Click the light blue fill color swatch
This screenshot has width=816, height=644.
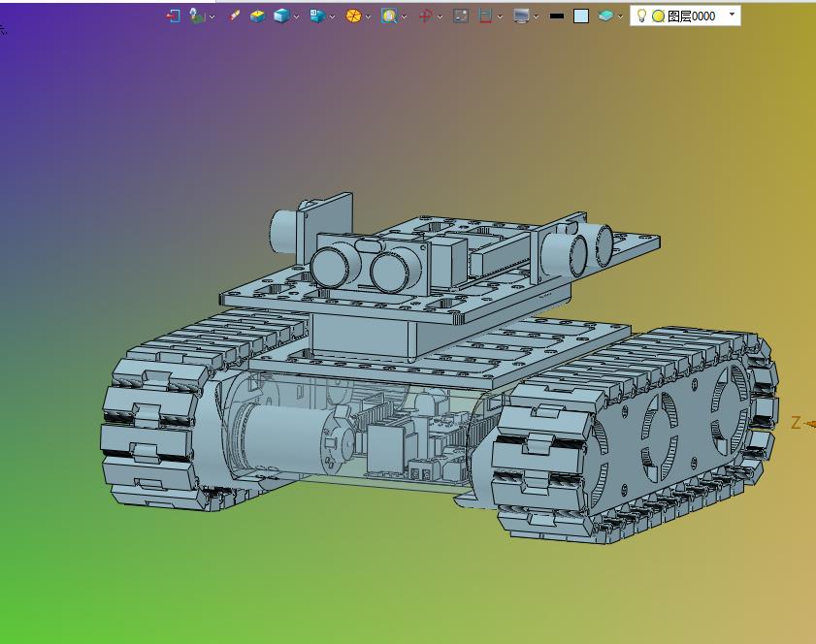pyautogui.click(x=581, y=16)
